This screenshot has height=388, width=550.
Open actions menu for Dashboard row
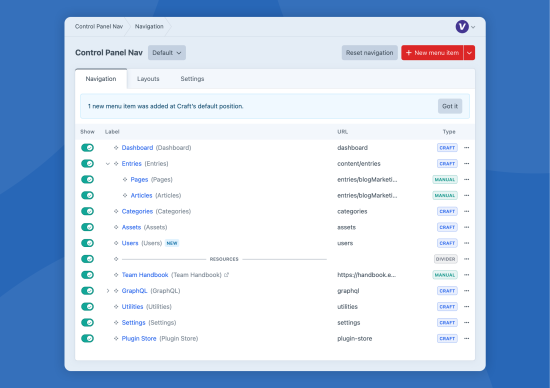[x=467, y=148]
